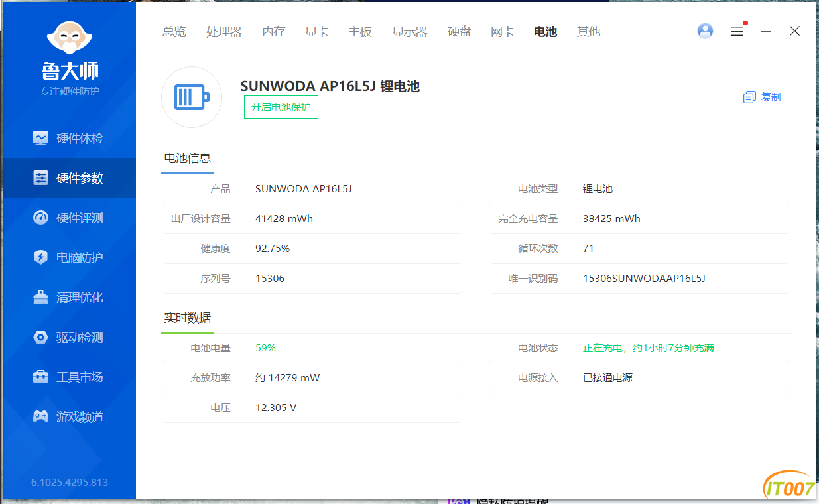
Task: Click the large battery icon
Action: click(x=192, y=97)
